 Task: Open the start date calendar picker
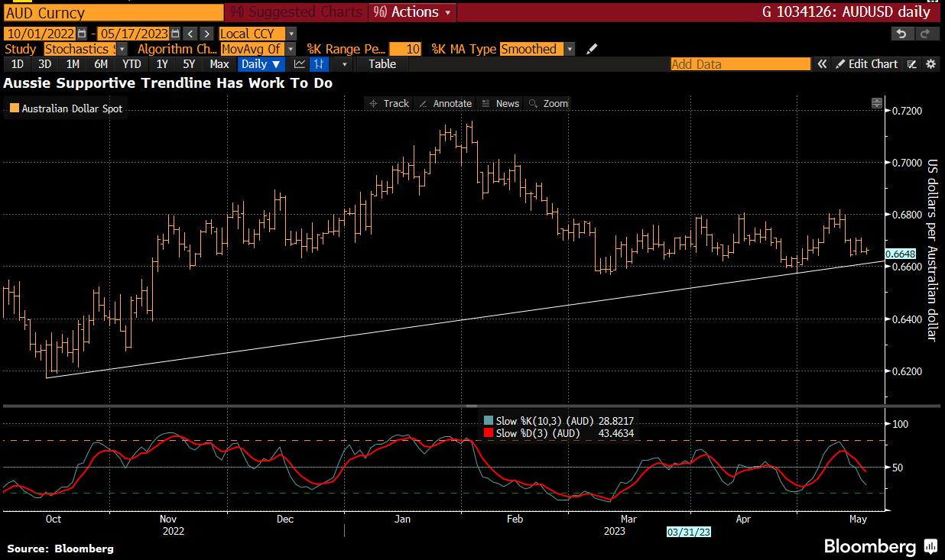coord(82,34)
